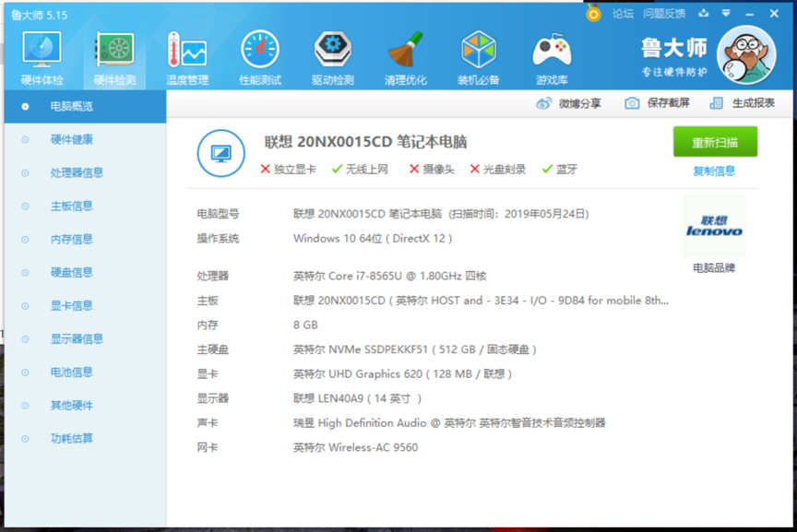Select the 硬件检测 hardware detection icon
The image size is (797, 532).
click(x=115, y=58)
